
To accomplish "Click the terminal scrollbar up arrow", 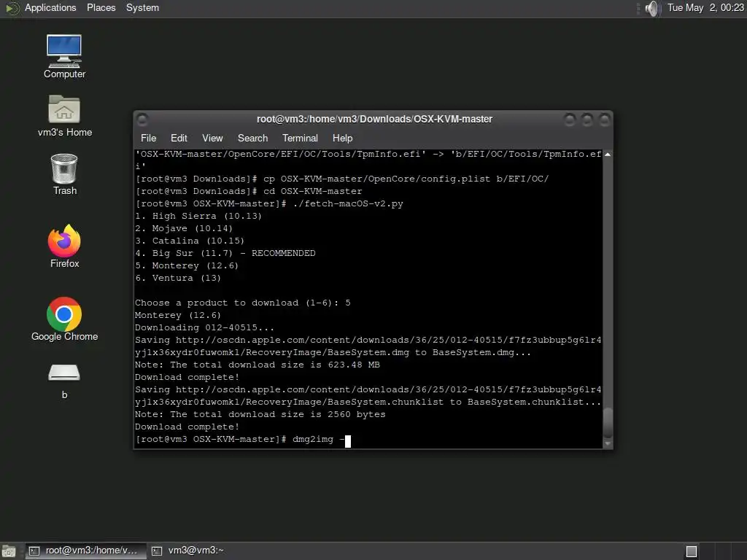I will click(608, 155).
